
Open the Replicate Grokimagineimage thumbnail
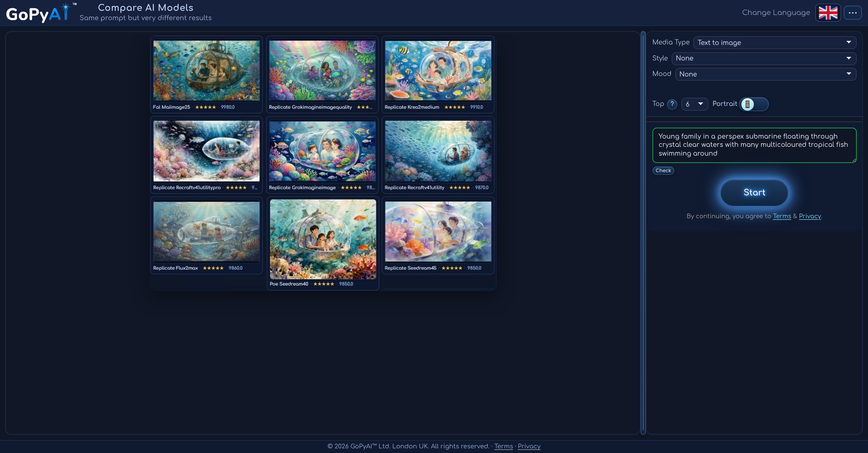point(322,151)
